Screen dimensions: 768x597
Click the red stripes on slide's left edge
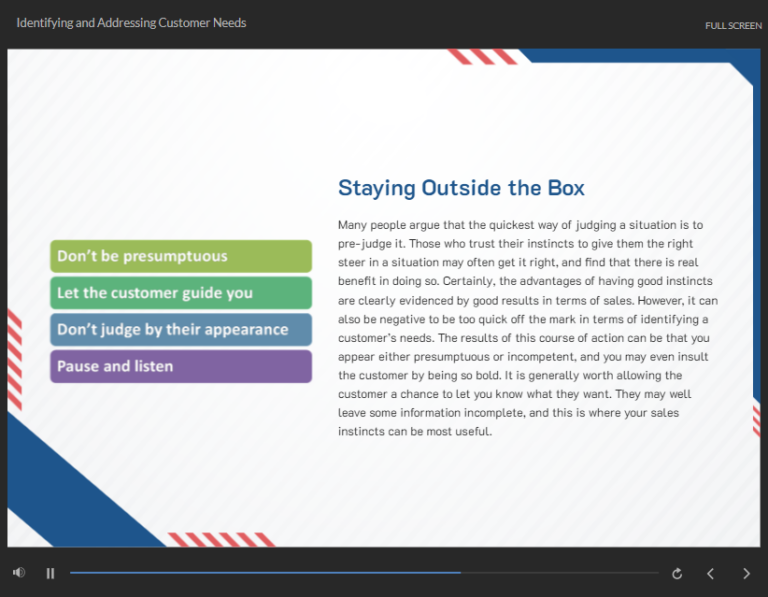(x=14, y=360)
